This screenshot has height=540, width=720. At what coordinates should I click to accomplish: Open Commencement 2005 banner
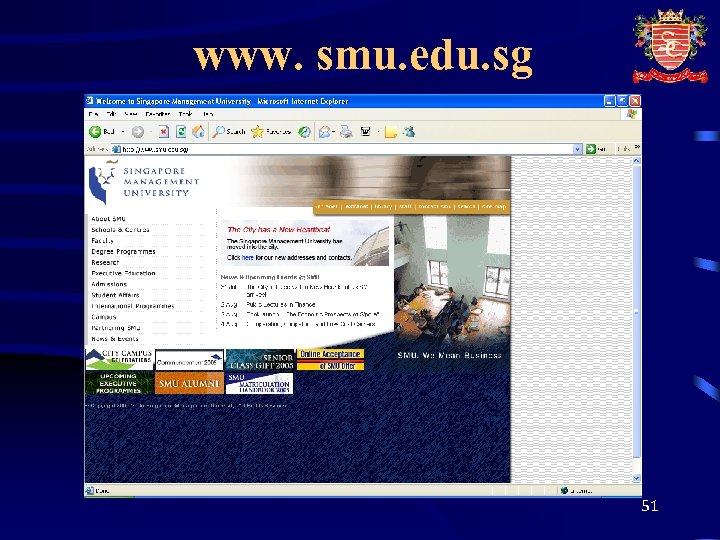189,360
